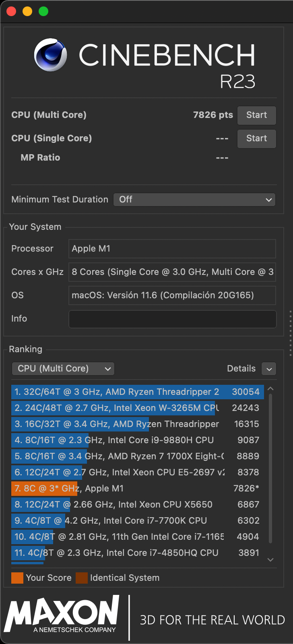The height and width of the screenshot is (644, 293).
Task: Start the CPU Single Core test
Action: (x=256, y=138)
